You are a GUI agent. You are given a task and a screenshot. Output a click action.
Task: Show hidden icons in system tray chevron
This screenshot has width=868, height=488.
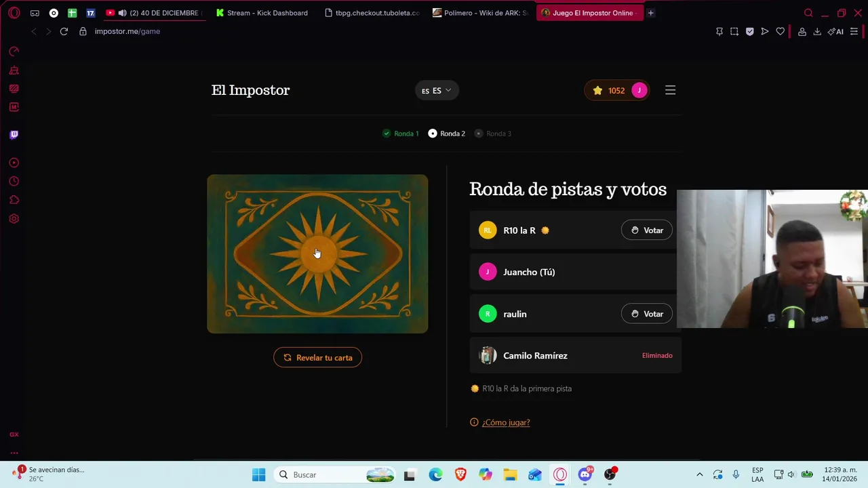(700, 474)
